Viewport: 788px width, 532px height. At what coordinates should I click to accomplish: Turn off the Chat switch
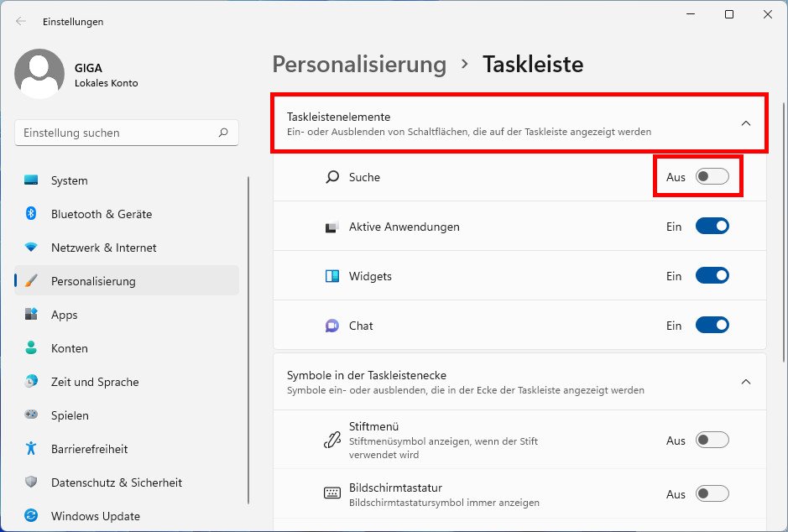pyautogui.click(x=712, y=325)
